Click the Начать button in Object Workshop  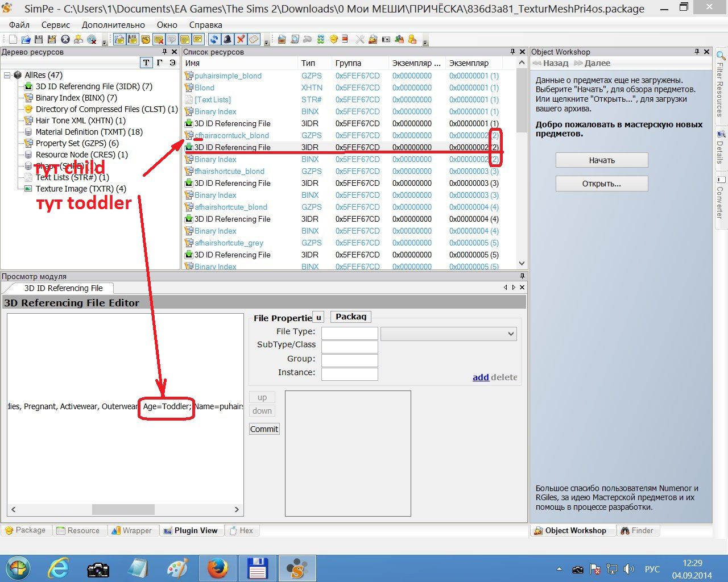tap(602, 160)
